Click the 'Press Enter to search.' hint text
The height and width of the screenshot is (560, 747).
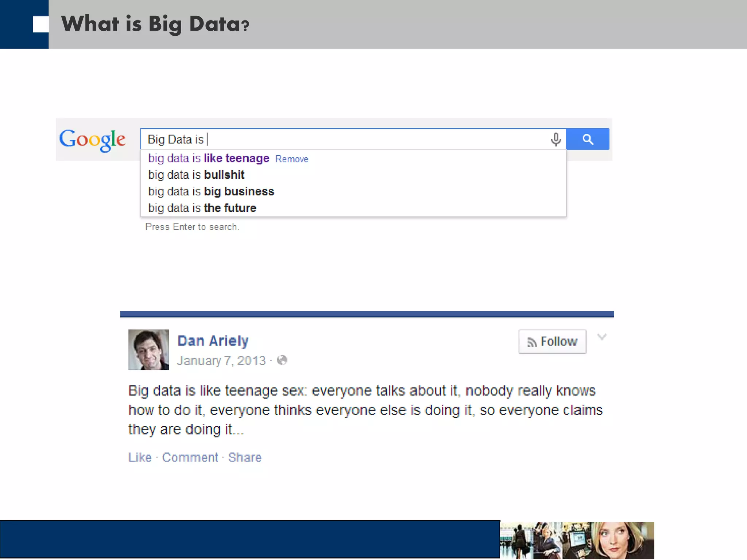click(192, 227)
